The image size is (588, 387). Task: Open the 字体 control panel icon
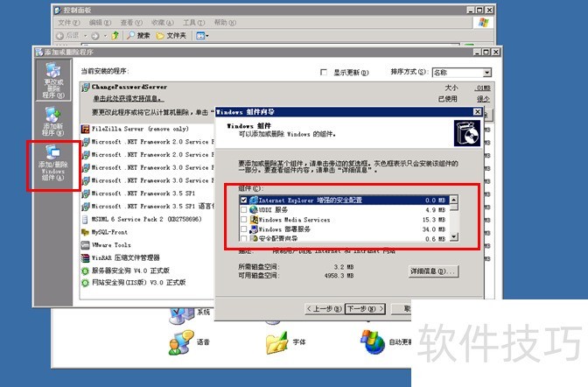pyautogui.click(x=276, y=342)
